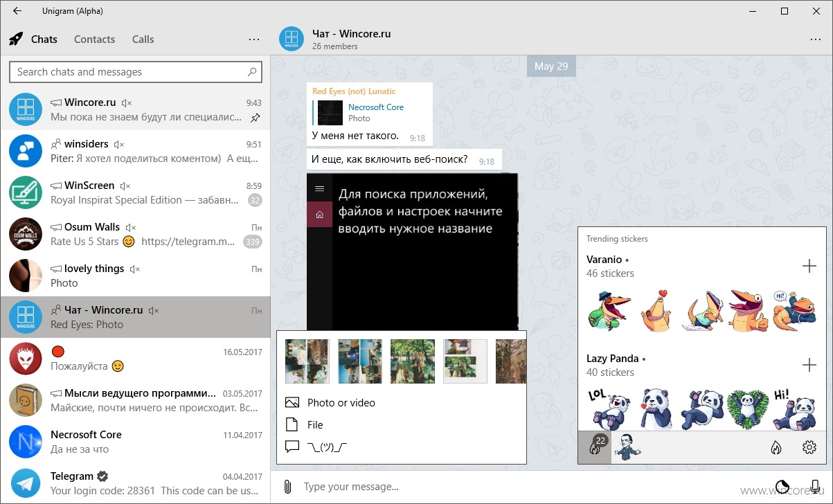The image size is (833, 504).
Task: Focus the Search chats and messages field
Action: pos(136,71)
